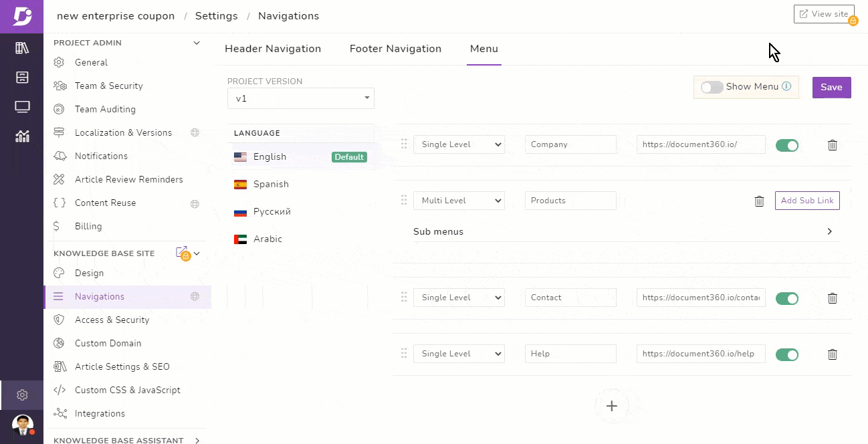Add a new menu item with the plus icon
The width and height of the screenshot is (868, 444).
coord(611,405)
